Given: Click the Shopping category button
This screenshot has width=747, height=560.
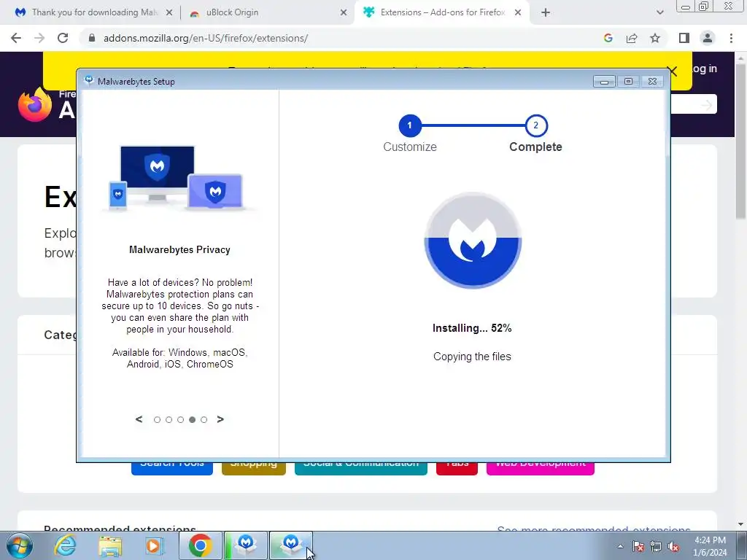Looking at the screenshot, I should pos(254,467).
